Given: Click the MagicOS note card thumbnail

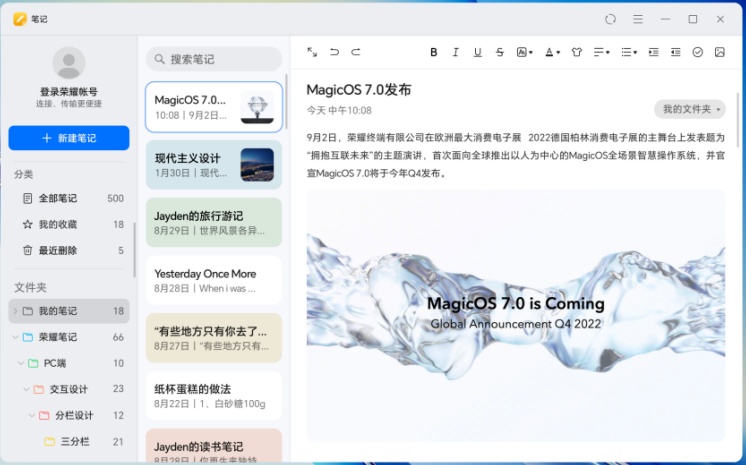Looking at the screenshot, I should tap(257, 107).
